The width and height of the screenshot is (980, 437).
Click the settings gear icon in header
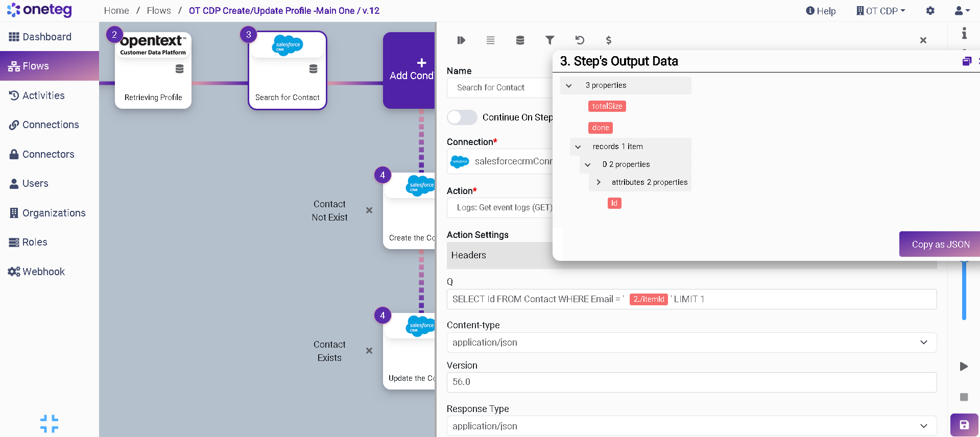tap(930, 11)
